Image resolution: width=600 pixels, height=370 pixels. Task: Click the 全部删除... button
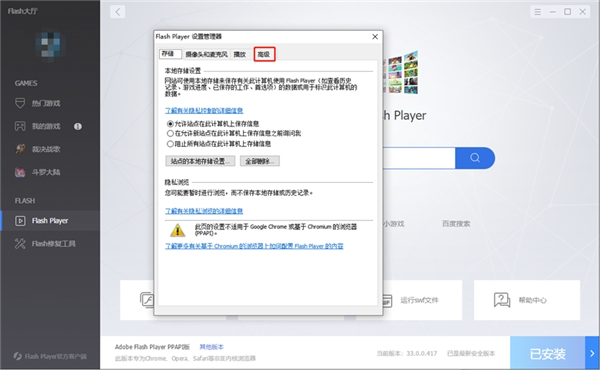click(x=260, y=161)
